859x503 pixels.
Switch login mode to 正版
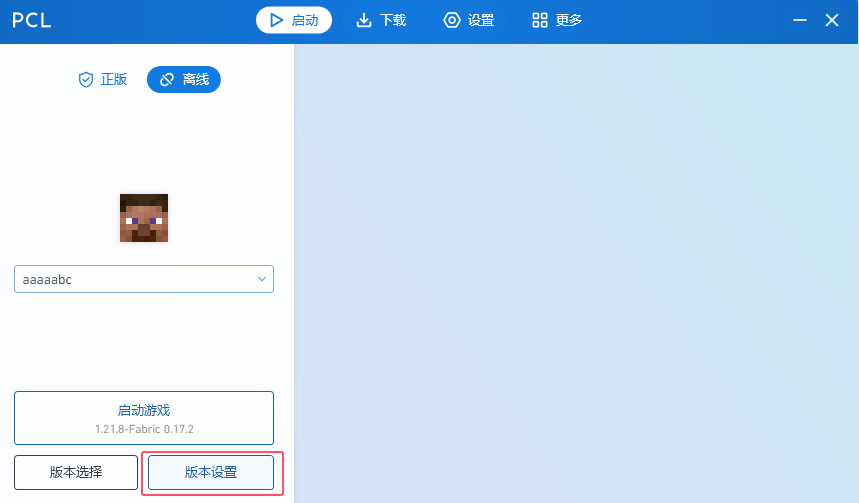click(x=103, y=79)
